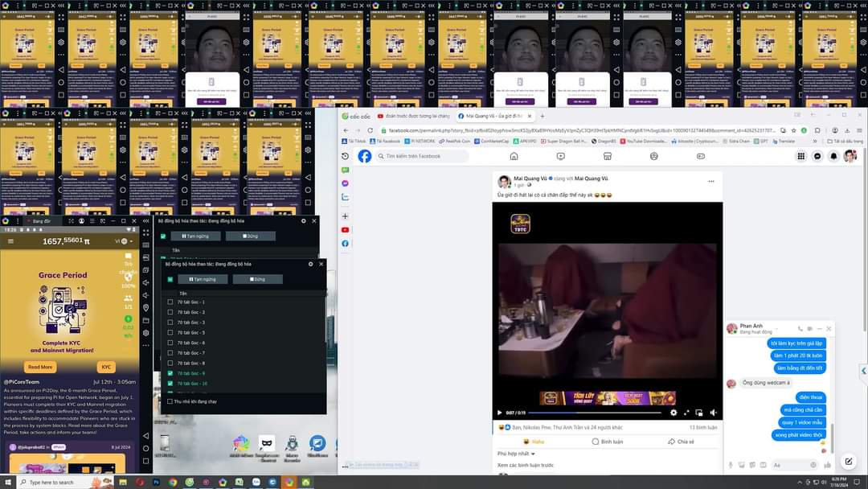Image resolution: width=868 pixels, height=489 pixels.
Task: Click 'Tạm ngừng' in front sync window
Action: tap(203, 279)
